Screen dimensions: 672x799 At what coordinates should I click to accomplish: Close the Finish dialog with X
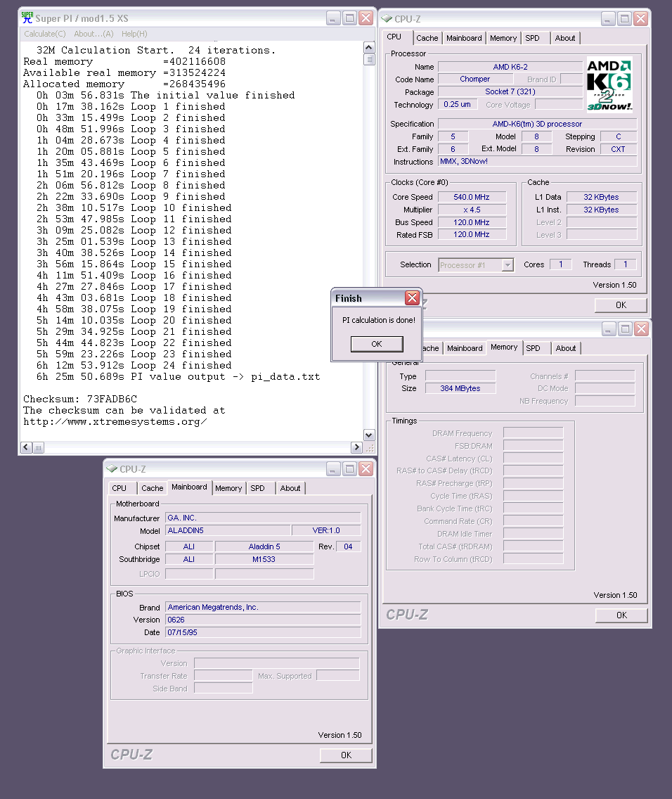point(413,298)
